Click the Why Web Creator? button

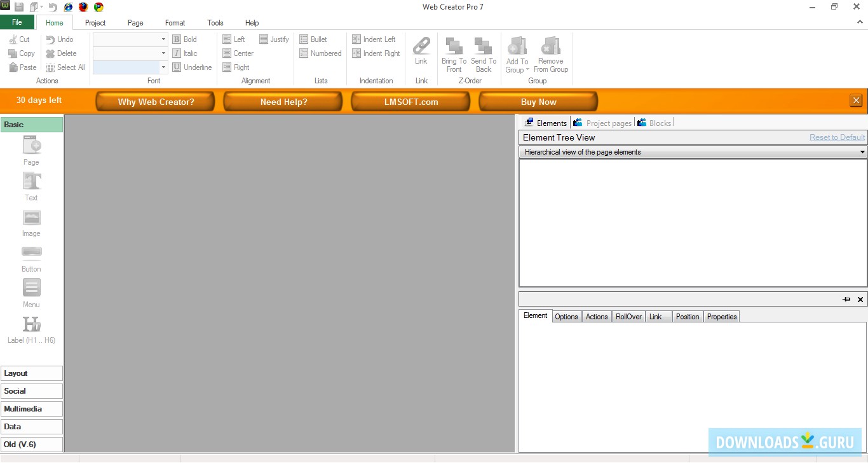(156, 102)
